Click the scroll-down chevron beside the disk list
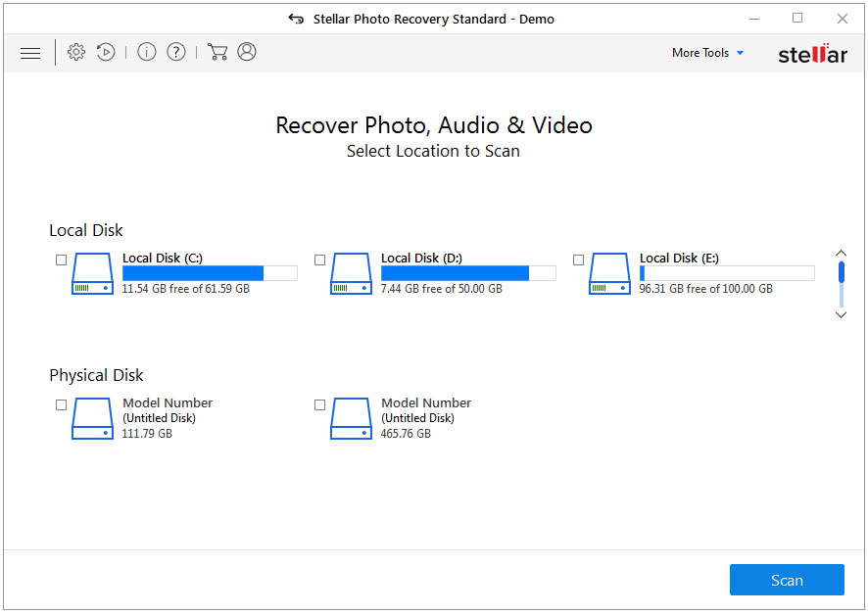Viewport: 868px width, 614px height. click(x=841, y=314)
